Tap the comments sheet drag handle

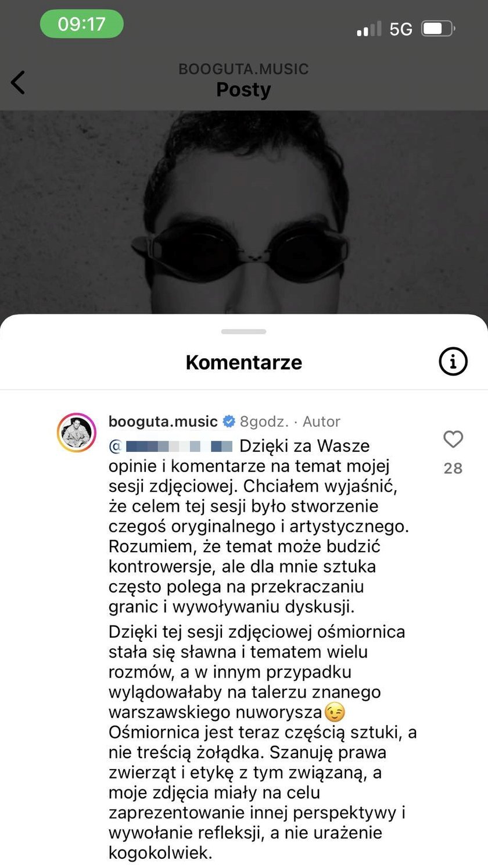(244, 331)
